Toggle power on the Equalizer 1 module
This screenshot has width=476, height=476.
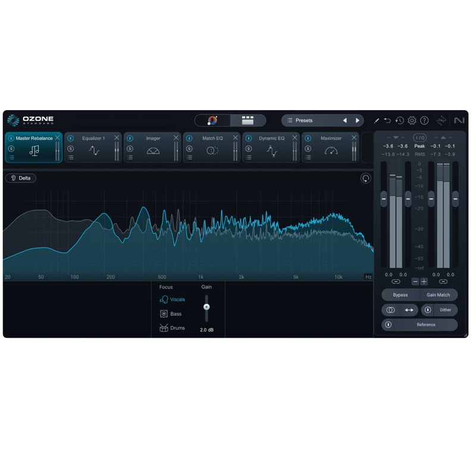click(70, 139)
